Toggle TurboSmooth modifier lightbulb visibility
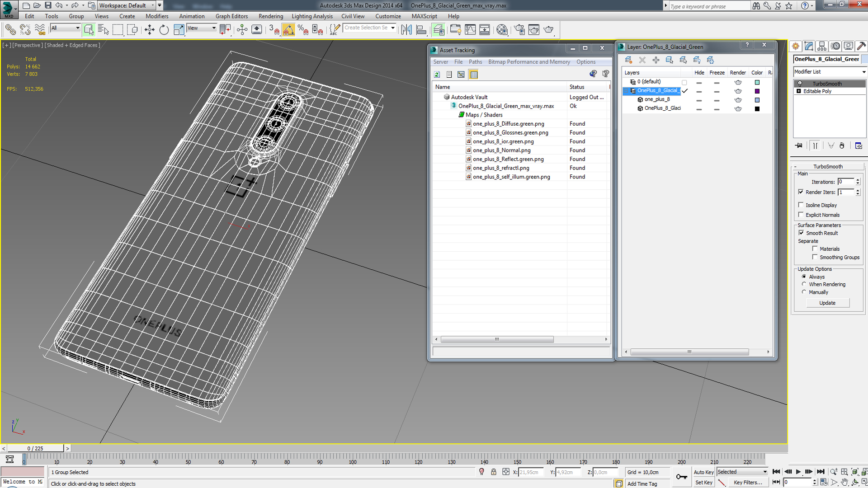Screen dimensions: 868x488 (x=800, y=84)
